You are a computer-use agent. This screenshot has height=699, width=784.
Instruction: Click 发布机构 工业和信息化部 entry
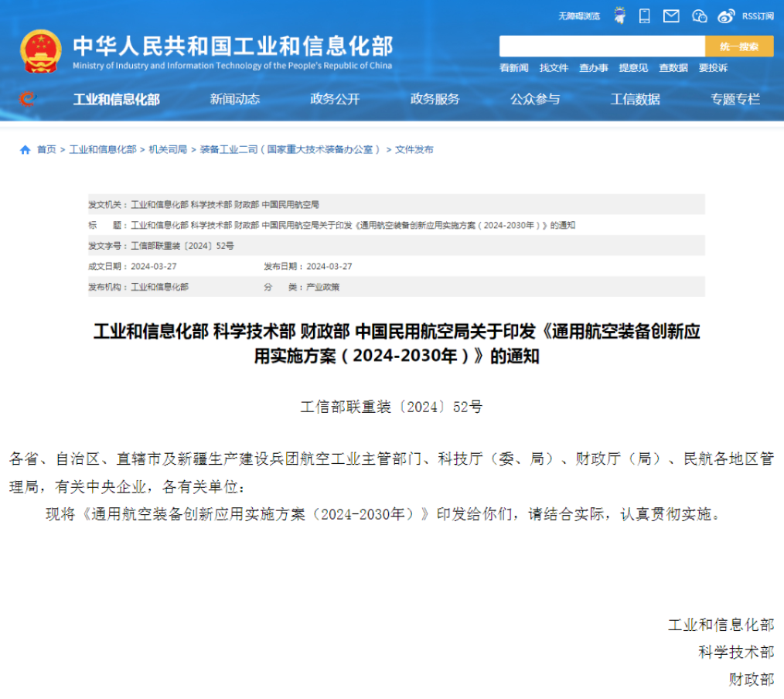138,287
